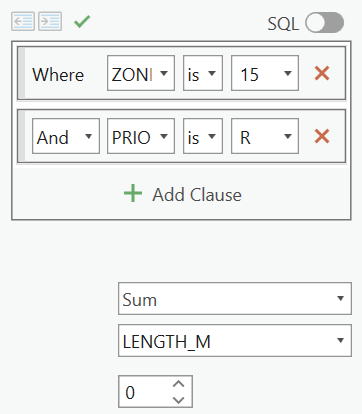Click the Add Clause text button

(197, 195)
